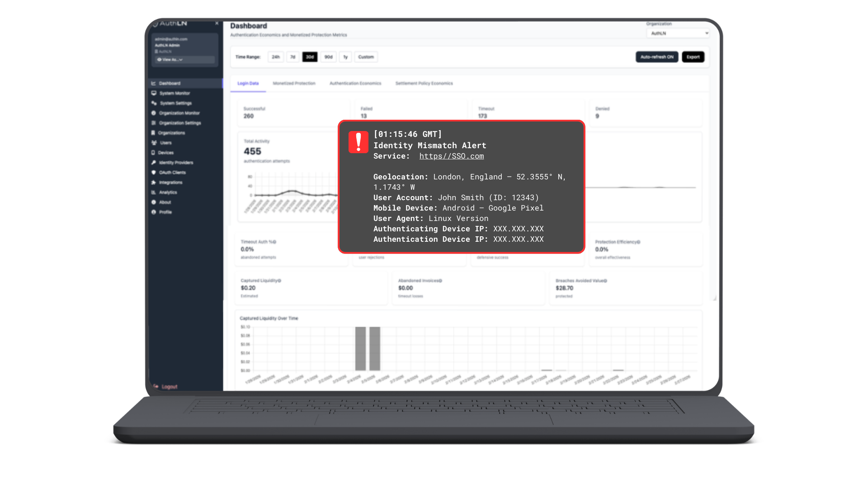Viewport: 868px width, 488px height.
Task: Switch to the Monetized Protection tab
Action: 294,84
